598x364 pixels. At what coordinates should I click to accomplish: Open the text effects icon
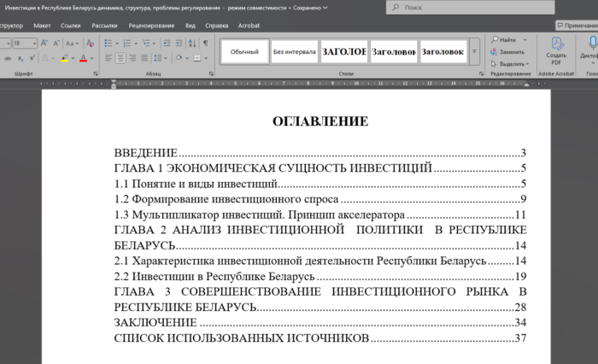(x=45, y=58)
